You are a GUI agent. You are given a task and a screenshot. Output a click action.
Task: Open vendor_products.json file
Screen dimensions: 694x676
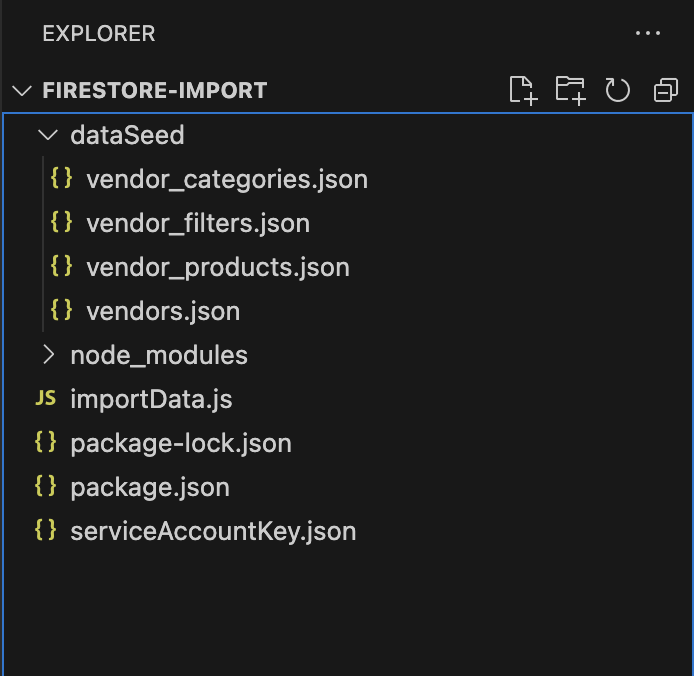(217, 267)
